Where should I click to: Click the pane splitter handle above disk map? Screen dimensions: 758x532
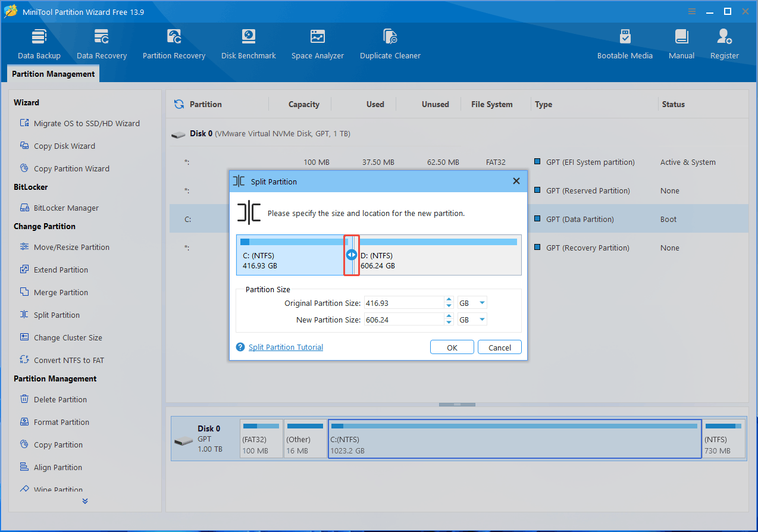click(x=457, y=405)
